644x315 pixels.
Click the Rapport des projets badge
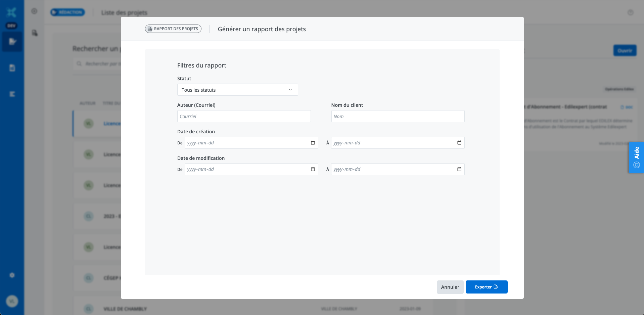[x=173, y=29]
